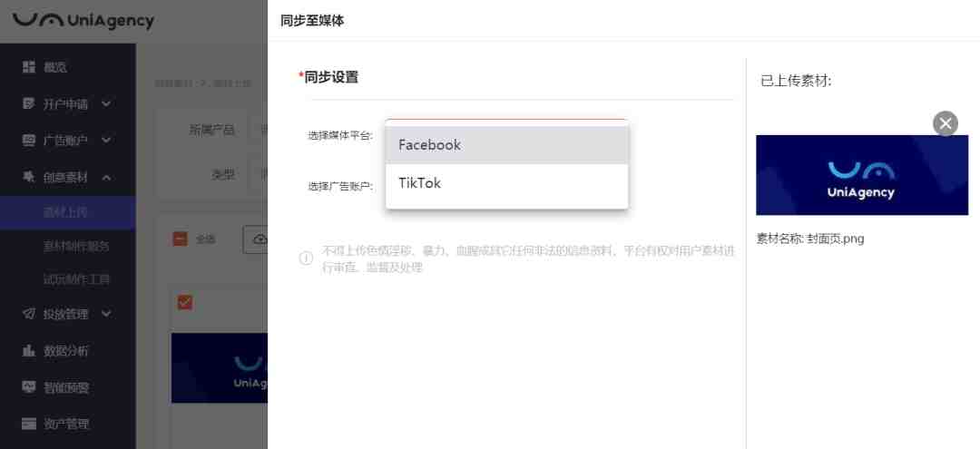
Task: Open the 试玩制作工具 submenu item
Action: 76,279
